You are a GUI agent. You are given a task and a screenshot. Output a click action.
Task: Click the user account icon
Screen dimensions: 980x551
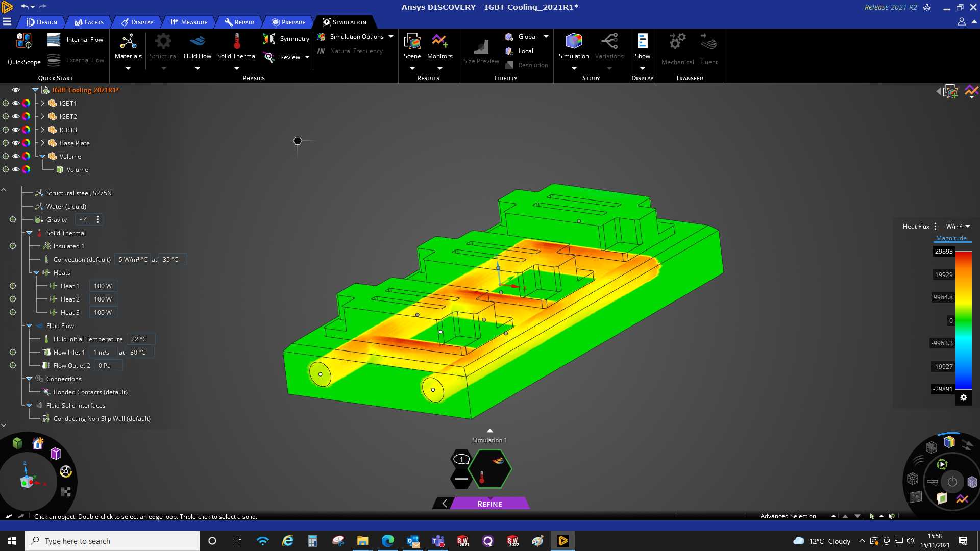961,21
